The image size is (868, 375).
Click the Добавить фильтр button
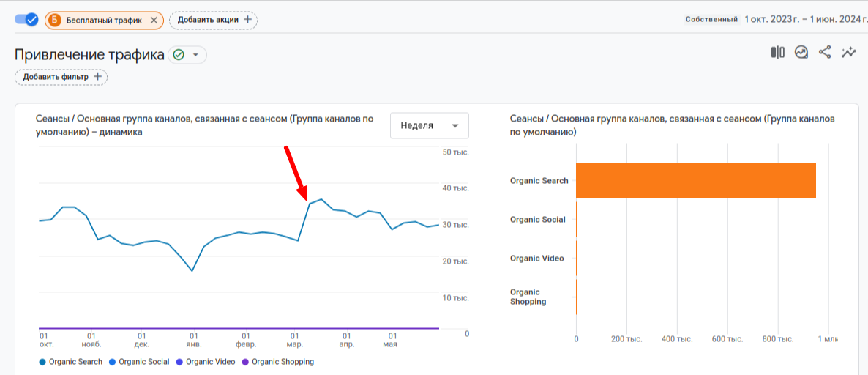61,77
